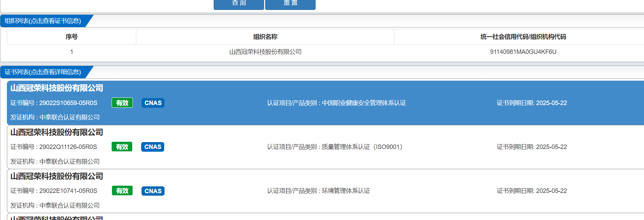Click the CNAS badge of certificate 29022E10741-05R0S
This screenshot has height=220, width=644.
(x=153, y=191)
